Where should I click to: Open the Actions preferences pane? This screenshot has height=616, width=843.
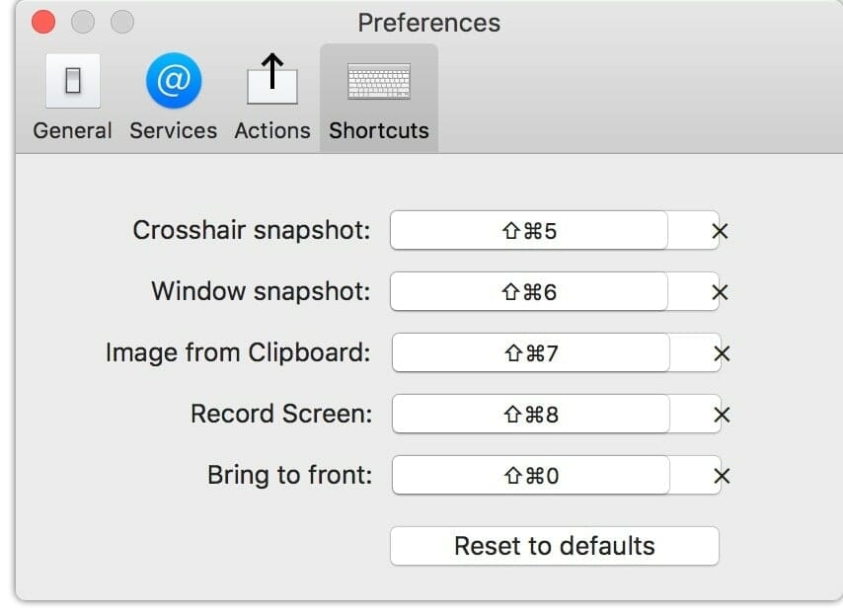click(x=271, y=94)
